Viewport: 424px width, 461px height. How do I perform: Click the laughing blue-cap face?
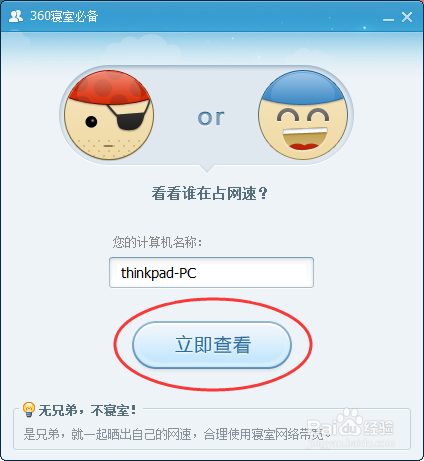click(x=303, y=115)
